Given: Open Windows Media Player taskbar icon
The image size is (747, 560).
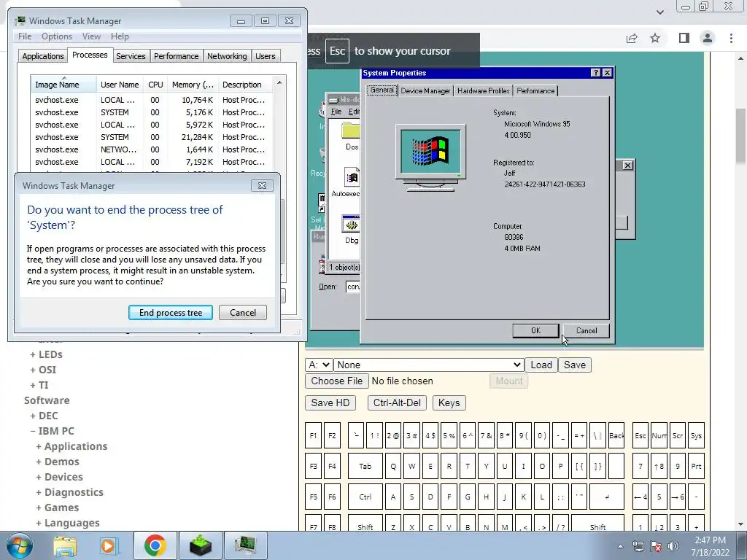Looking at the screenshot, I should pyautogui.click(x=108, y=545).
